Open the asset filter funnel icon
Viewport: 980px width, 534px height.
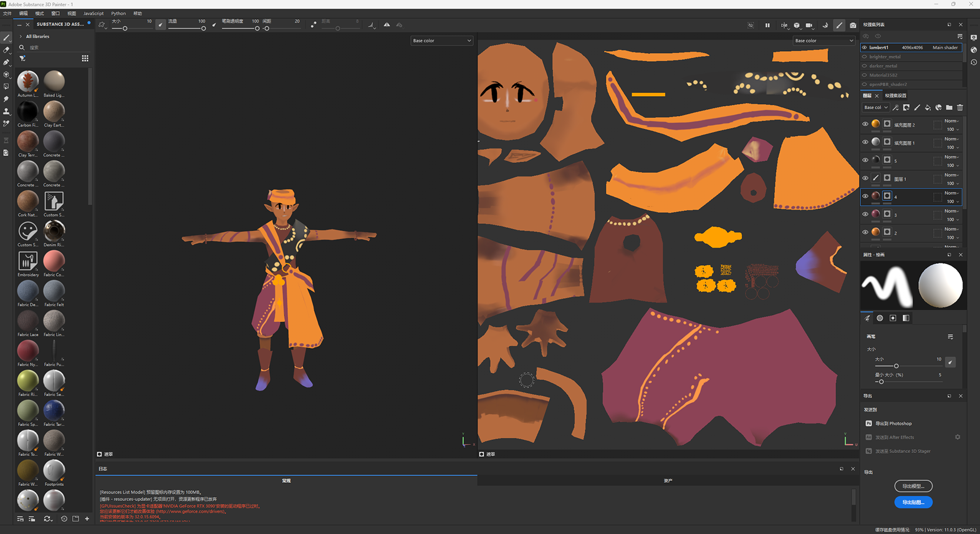[22, 58]
